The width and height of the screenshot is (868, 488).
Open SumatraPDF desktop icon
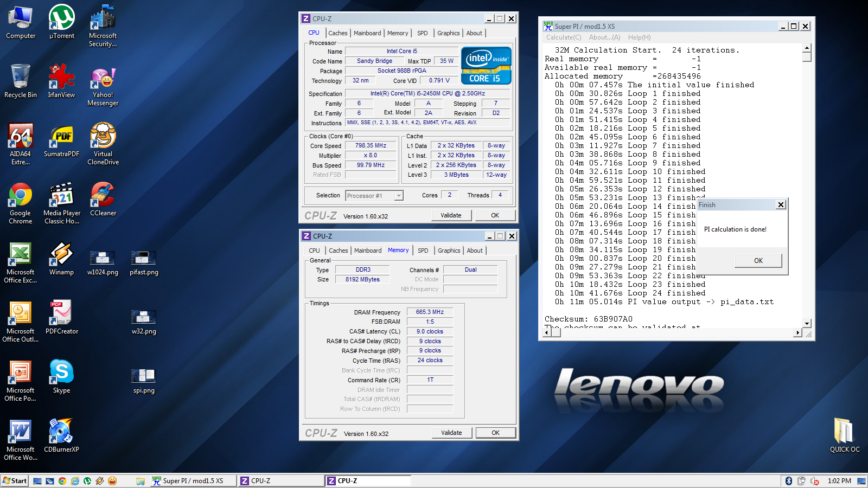[61, 140]
